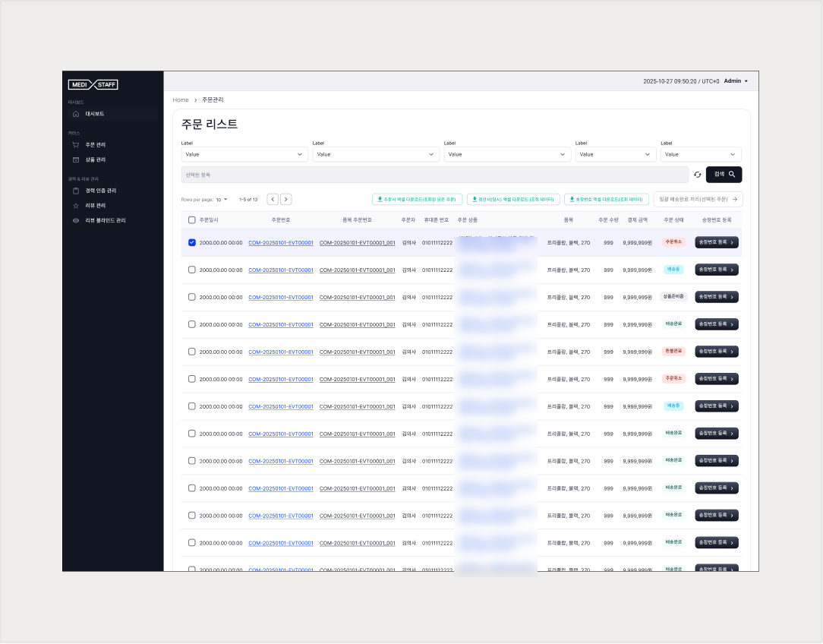Open 경력 인증 관리 in the sidebar
823x644 pixels.
click(x=101, y=191)
